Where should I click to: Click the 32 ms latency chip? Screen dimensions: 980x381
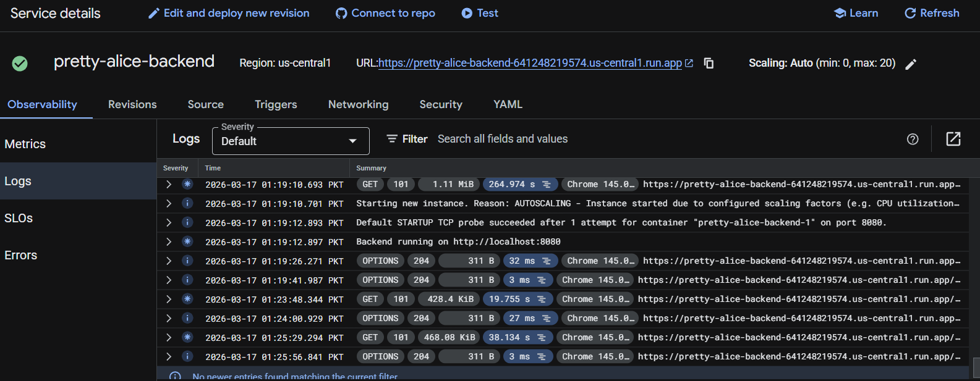point(530,261)
